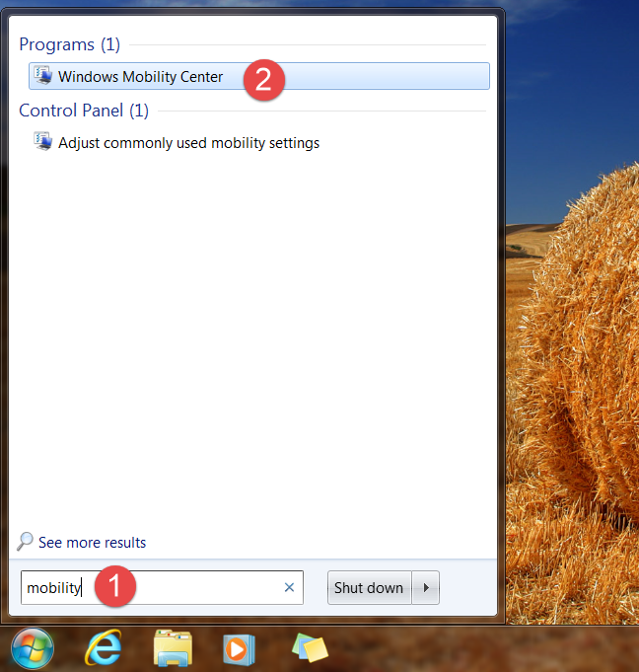Open Adjust commonly used mobility settings

pyautogui.click(x=189, y=143)
